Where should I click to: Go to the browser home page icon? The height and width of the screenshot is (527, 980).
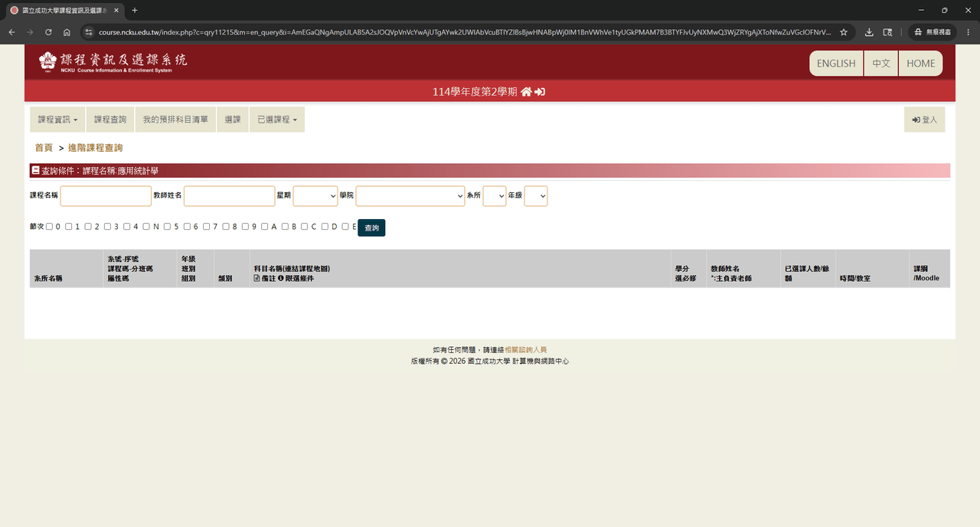click(x=67, y=32)
